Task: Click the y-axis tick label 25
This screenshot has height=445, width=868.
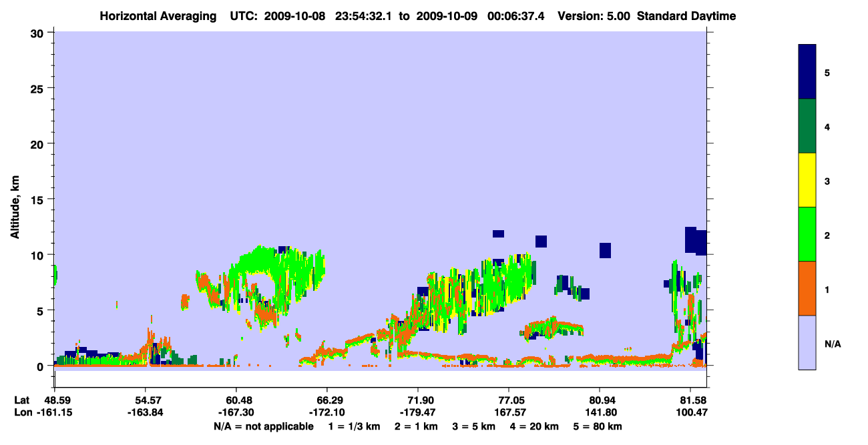Action: click(x=38, y=88)
